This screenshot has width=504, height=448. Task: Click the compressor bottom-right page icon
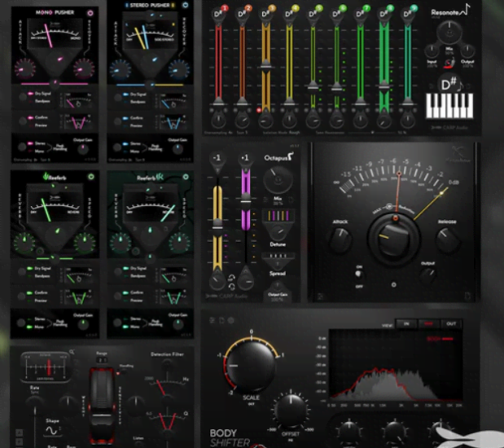(x=467, y=296)
